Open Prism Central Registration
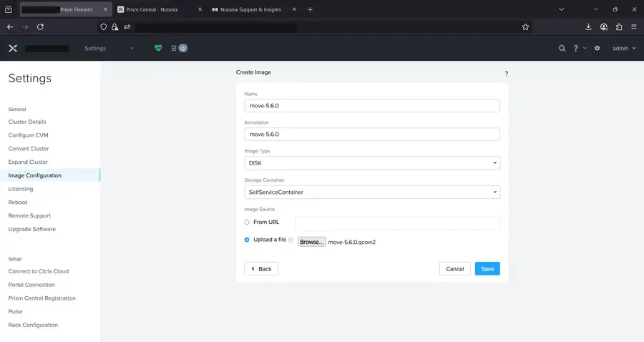The width and height of the screenshot is (644, 342). point(42,298)
